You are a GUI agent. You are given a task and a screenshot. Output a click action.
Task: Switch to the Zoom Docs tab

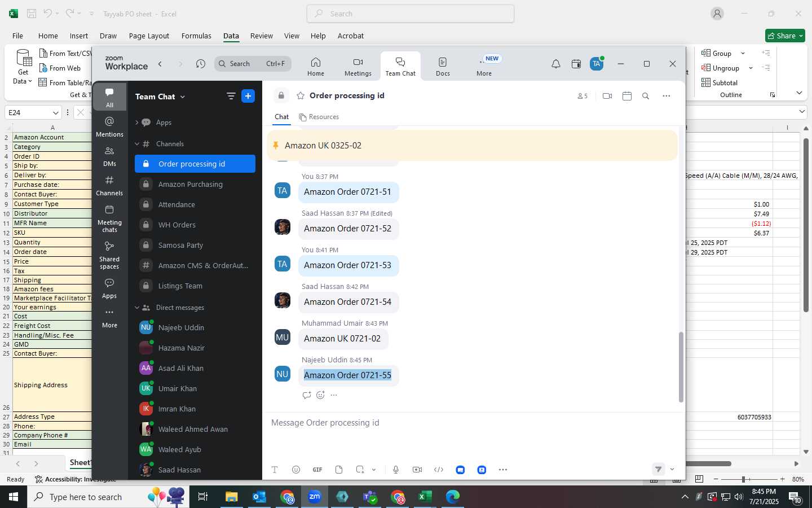pos(443,67)
